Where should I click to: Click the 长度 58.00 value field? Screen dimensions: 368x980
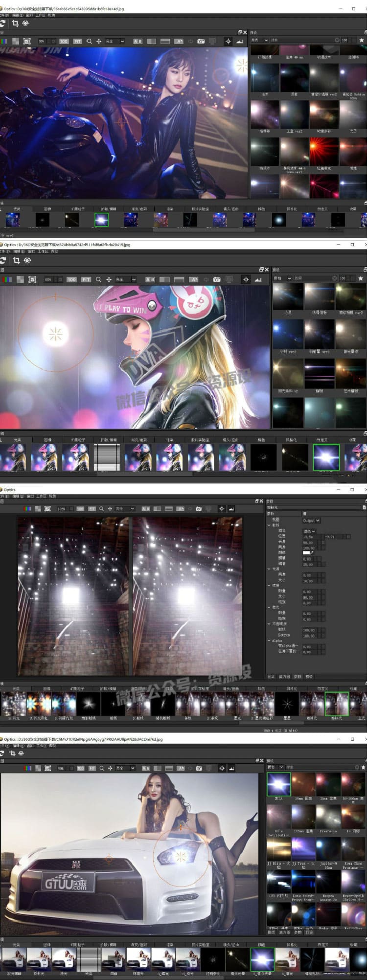(x=309, y=542)
